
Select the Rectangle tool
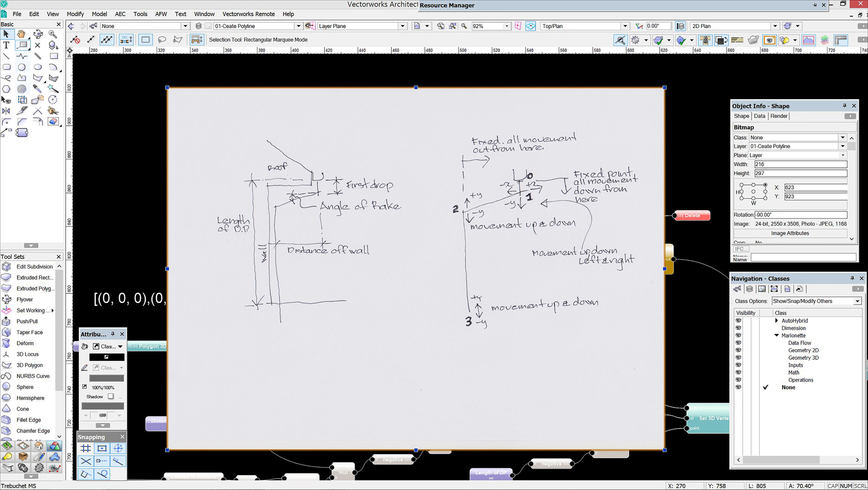(53, 56)
